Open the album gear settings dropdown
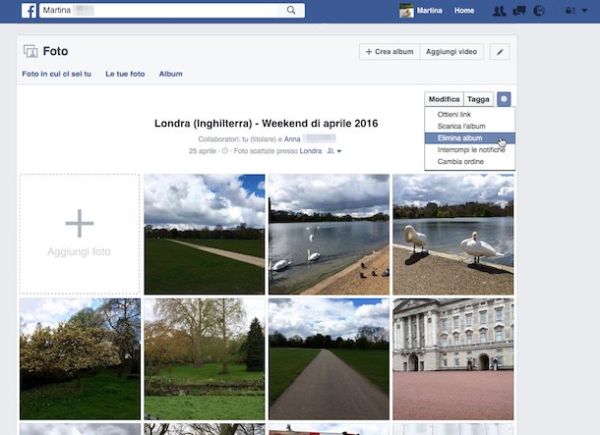The width and height of the screenshot is (600, 435). click(x=504, y=99)
